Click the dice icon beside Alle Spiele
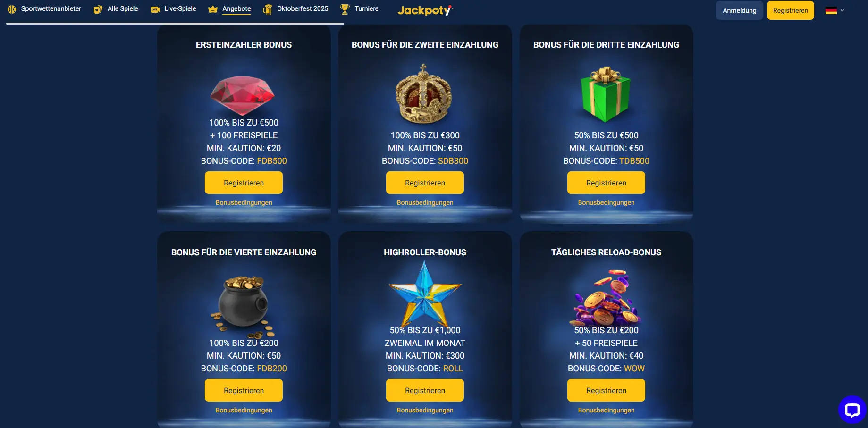Viewport: 868px width, 428px height. (x=98, y=9)
